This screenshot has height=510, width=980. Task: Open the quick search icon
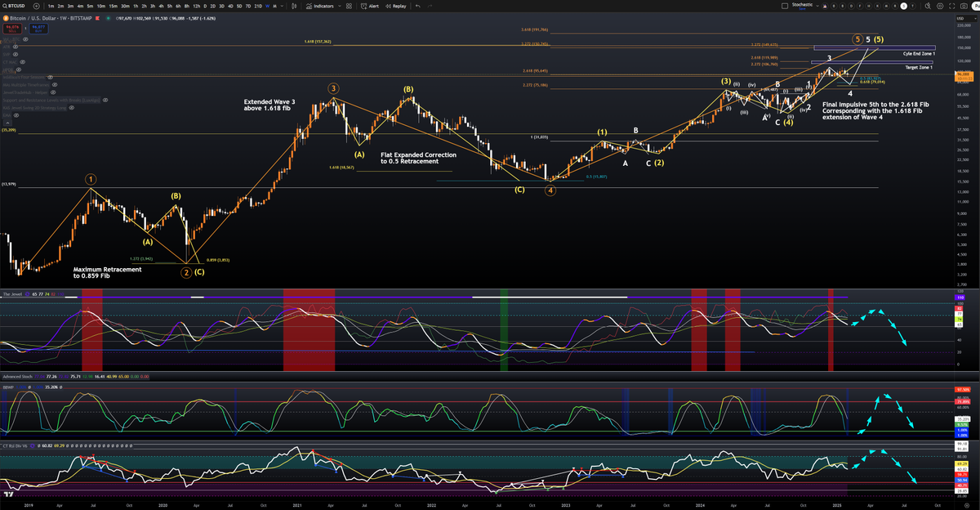pos(928,6)
